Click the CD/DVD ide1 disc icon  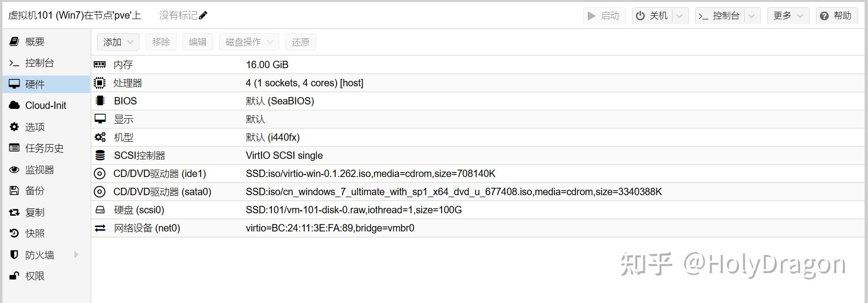100,174
